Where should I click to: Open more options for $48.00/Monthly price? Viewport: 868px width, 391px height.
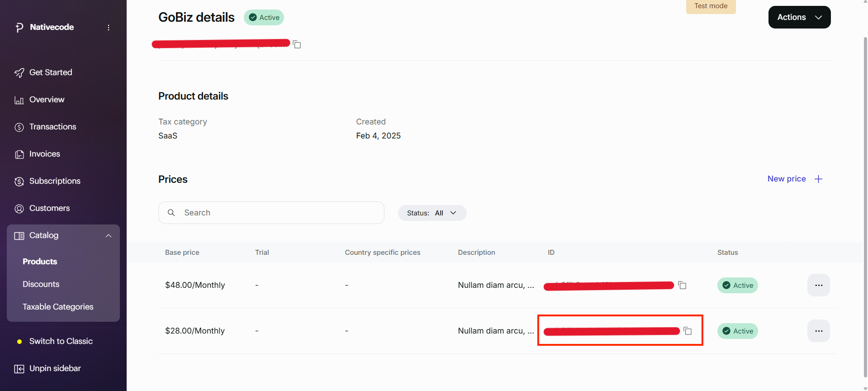819,285
